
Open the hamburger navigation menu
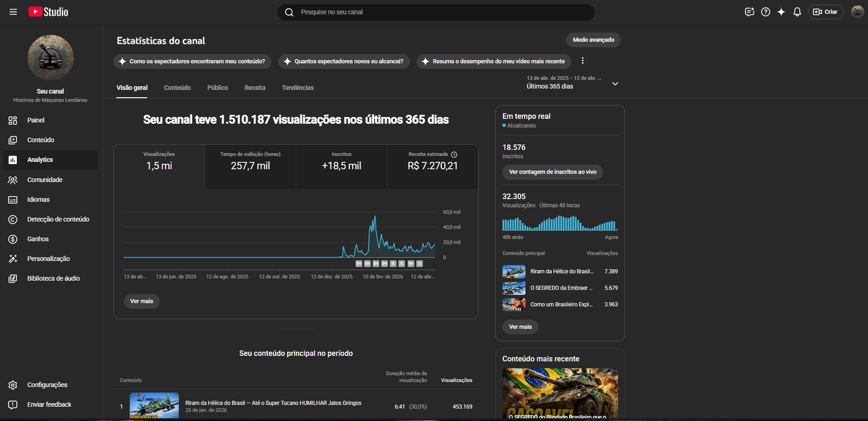pyautogui.click(x=13, y=12)
